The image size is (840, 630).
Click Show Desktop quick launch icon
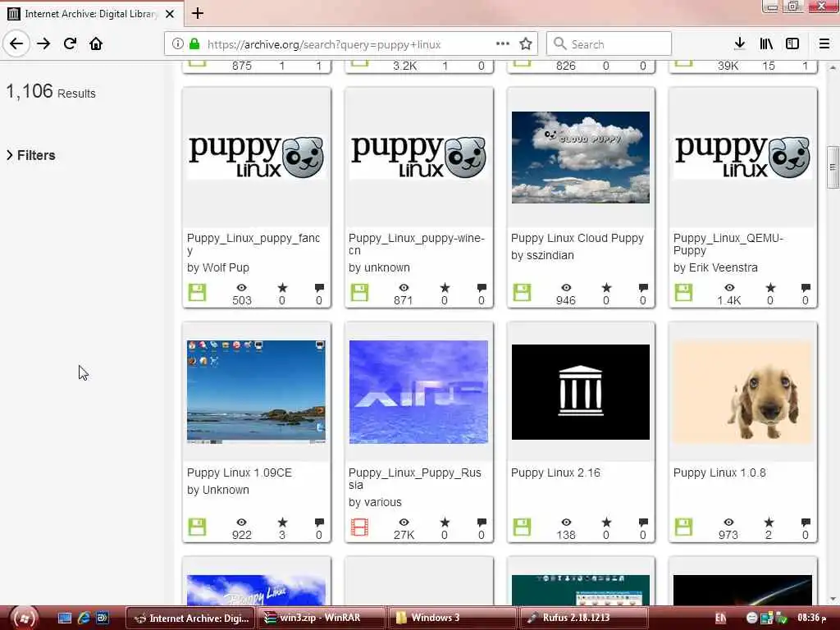[x=65, y=618]
